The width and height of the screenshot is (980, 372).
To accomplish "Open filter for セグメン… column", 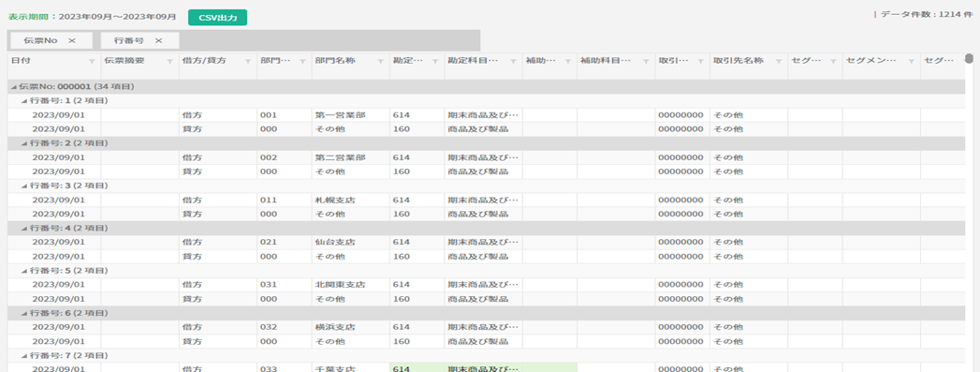I will tap(912, 61).
